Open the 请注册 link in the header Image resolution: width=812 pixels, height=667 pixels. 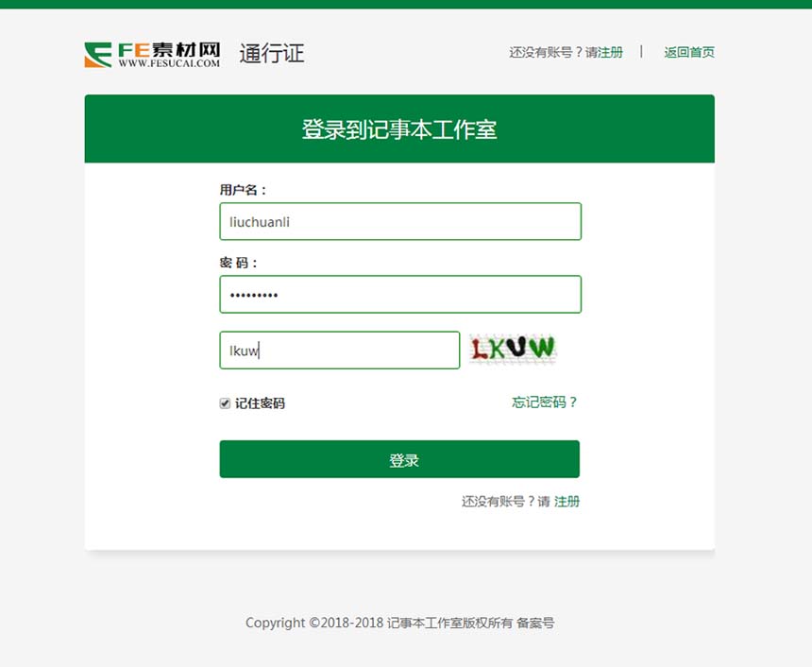pos(604,52)
